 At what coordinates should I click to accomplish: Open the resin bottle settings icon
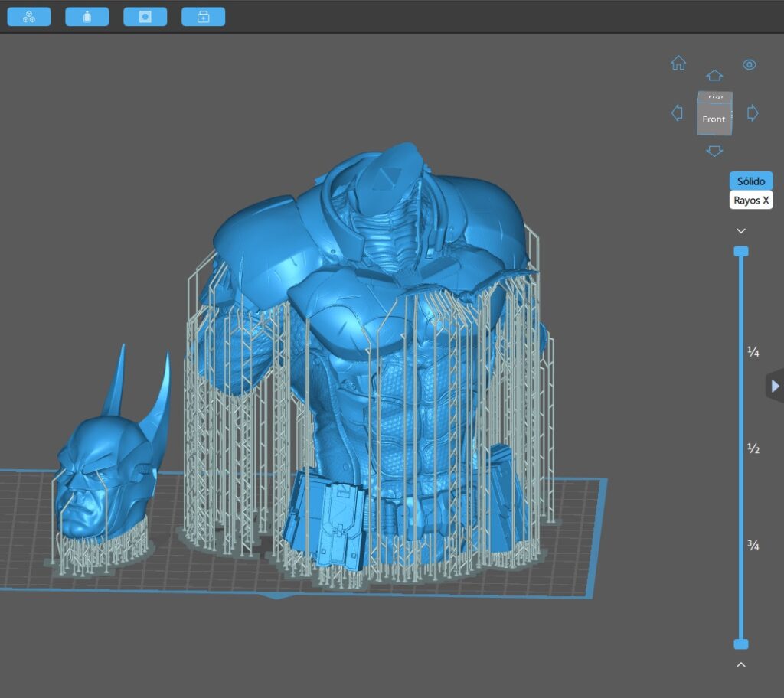point(87,16)
